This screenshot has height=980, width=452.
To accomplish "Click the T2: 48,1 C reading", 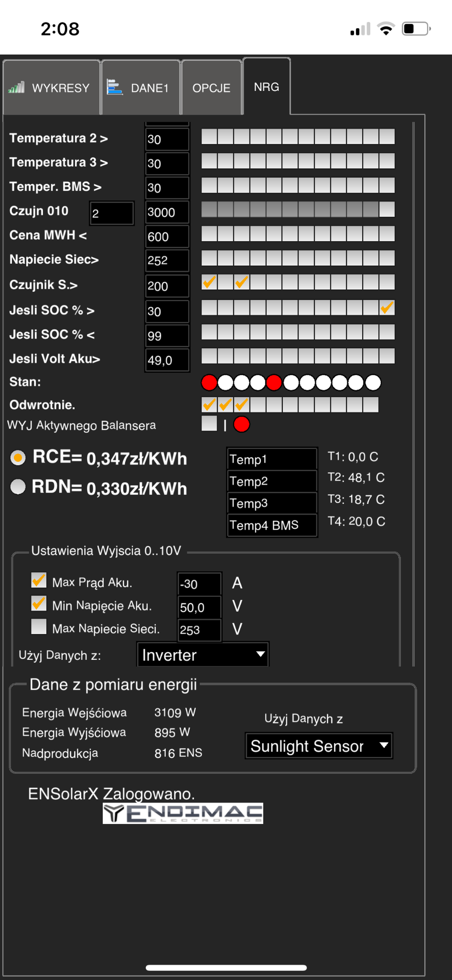I will [356, 477].
